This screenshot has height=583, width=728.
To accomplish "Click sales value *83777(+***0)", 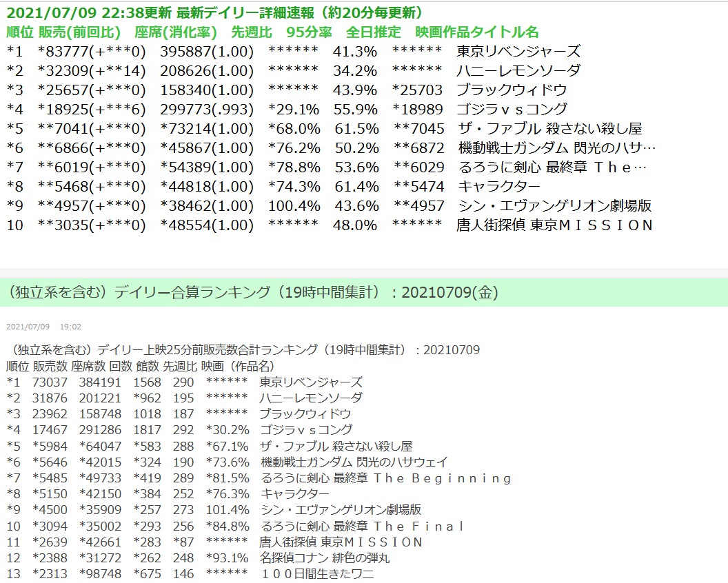I will point(92,51).
